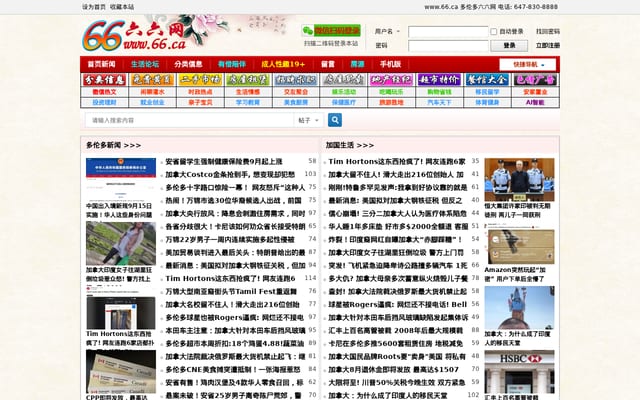
Task: Open the 美食厨房 forum category link
Action: coord(296,102)
